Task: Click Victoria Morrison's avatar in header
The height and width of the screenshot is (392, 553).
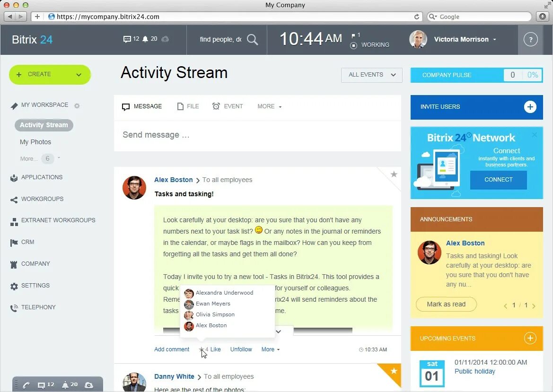Action: click(418, 39)
